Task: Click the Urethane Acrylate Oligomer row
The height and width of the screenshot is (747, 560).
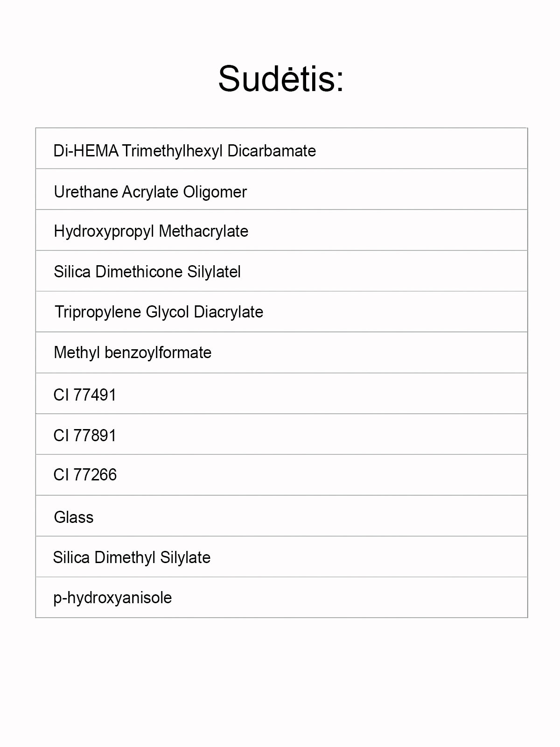Action: 150,191
